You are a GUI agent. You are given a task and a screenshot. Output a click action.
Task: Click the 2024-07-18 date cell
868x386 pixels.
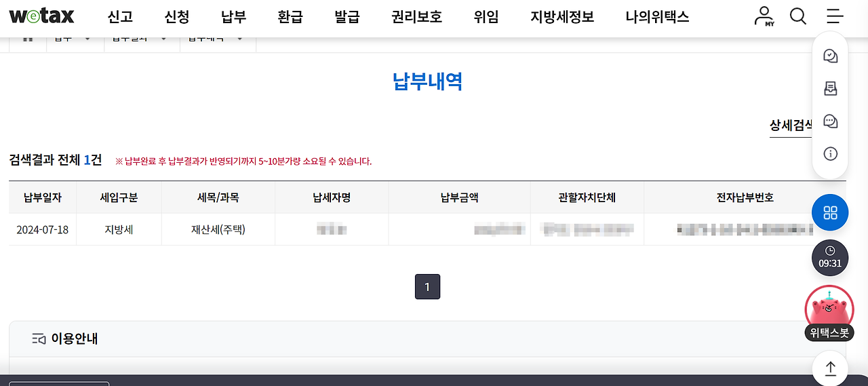click(43, 229)
